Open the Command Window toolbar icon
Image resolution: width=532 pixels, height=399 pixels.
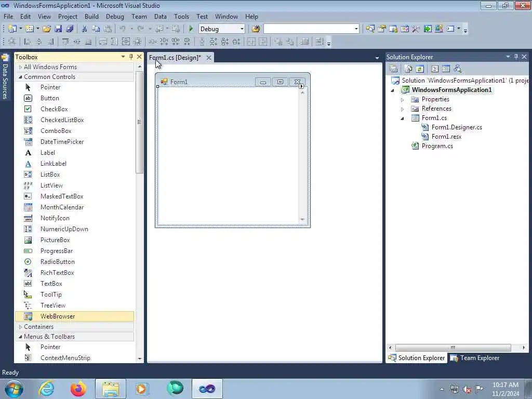tap(450, 29)
